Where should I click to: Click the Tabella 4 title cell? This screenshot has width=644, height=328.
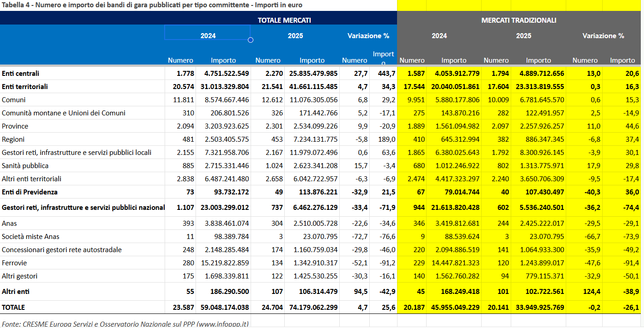pyautogui.click(x=152, y=5)
